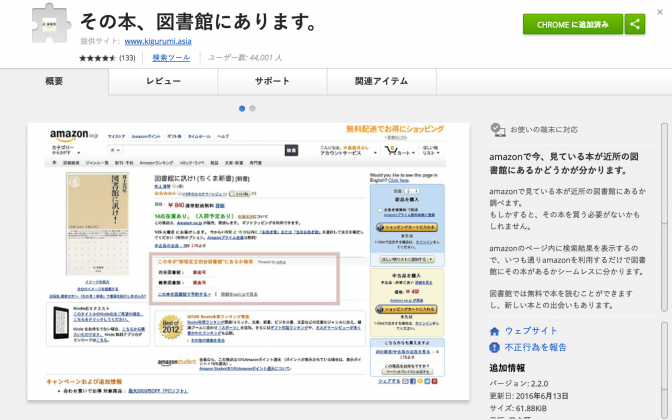This screenshot has height=420, width=672.
Task: Open the www.kigurumi.asia link
Action: (158, 41)
